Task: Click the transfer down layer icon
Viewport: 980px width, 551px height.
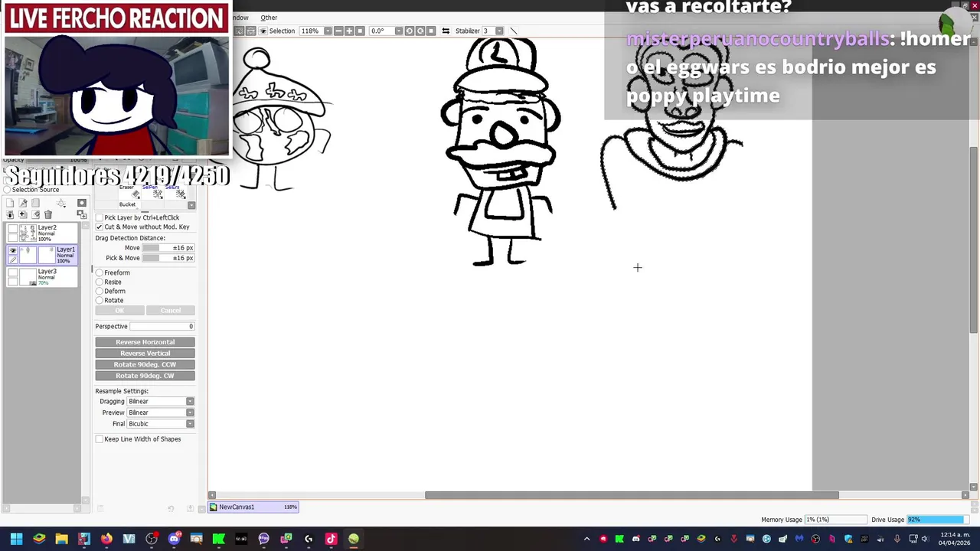Action: 10,214
